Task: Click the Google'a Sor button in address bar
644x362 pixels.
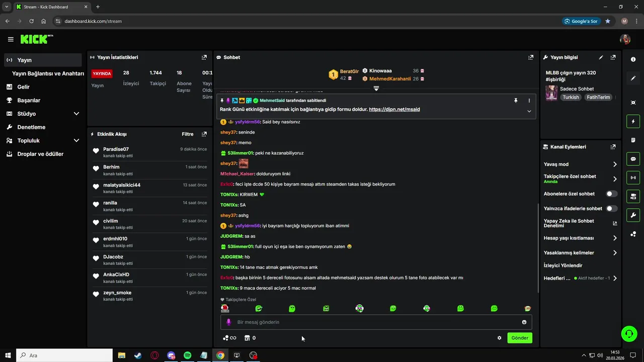Action: [581, 21]
